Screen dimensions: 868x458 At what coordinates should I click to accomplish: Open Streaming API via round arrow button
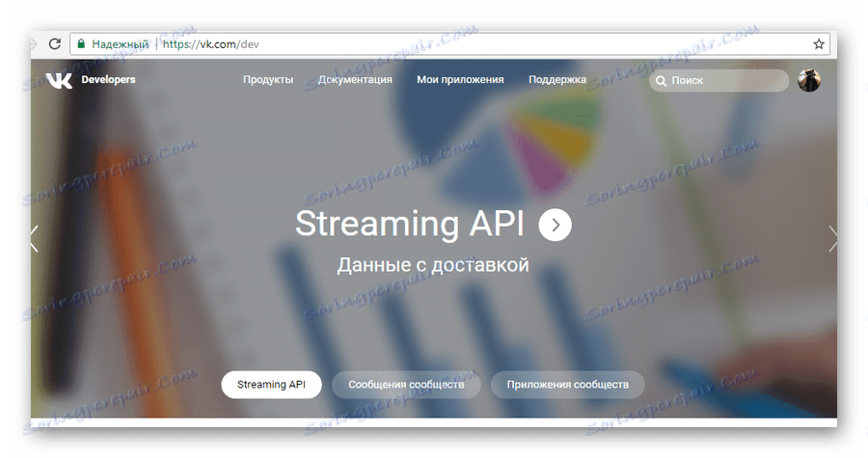click(x=555, y=225)
